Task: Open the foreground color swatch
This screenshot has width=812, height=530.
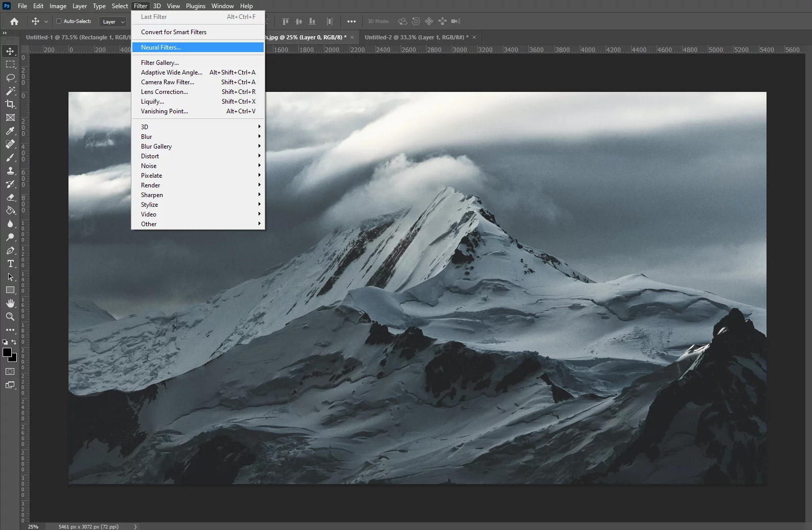Action: (7, 352)
